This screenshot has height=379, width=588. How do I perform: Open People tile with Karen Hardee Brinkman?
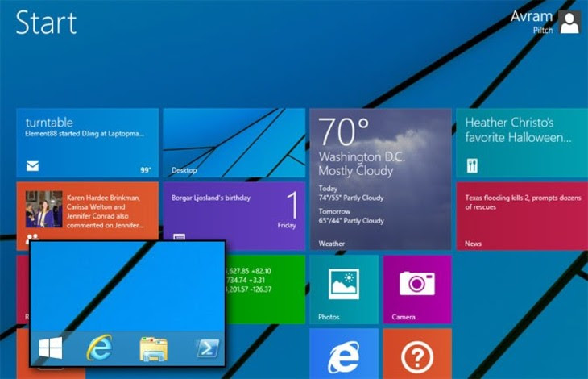(87, 215)
